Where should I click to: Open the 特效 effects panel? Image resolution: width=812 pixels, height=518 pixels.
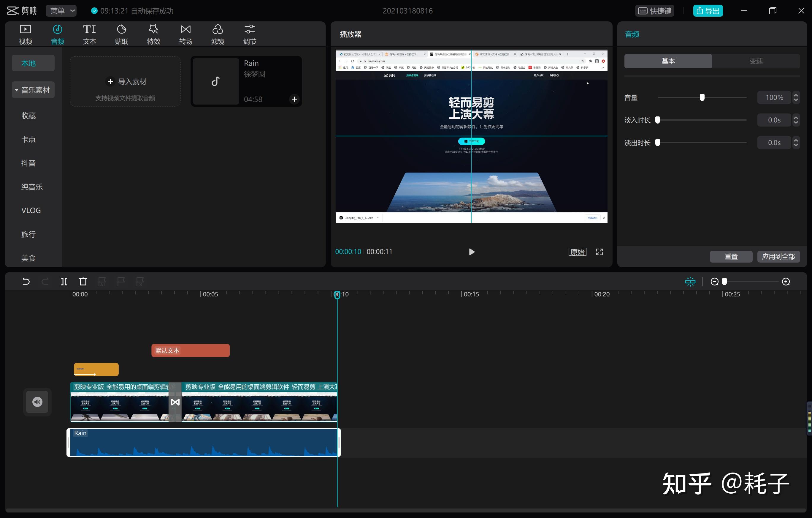point(153,34)
